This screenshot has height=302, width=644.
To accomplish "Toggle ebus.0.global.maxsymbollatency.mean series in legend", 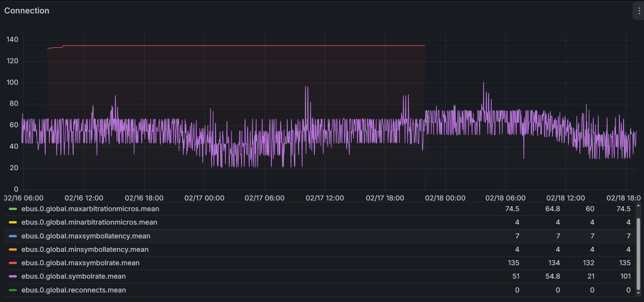I will tap(86, 236).
